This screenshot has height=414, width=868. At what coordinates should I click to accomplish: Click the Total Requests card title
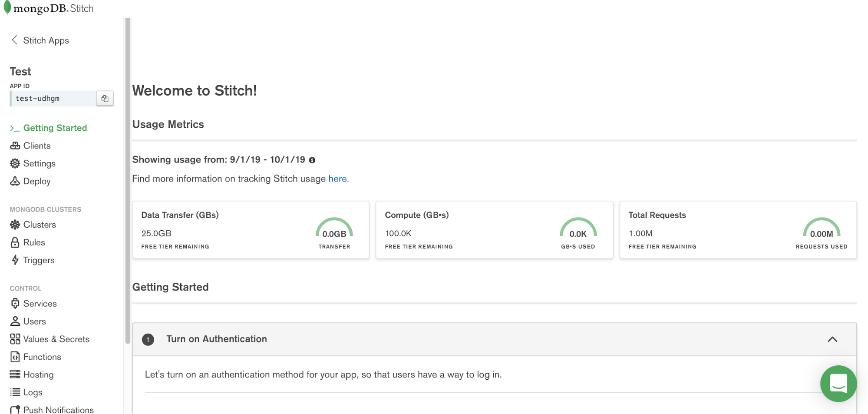click(657, 215)
